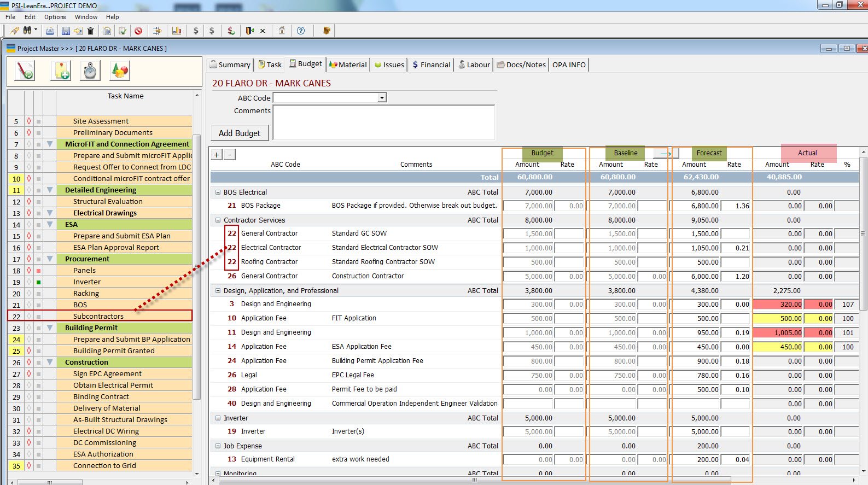The width and height of the screenshot is (868, 485).
Task: Toggle the diamond marker on Connection to Grid row
Action: pyautogui.click(x=28, y=466)
